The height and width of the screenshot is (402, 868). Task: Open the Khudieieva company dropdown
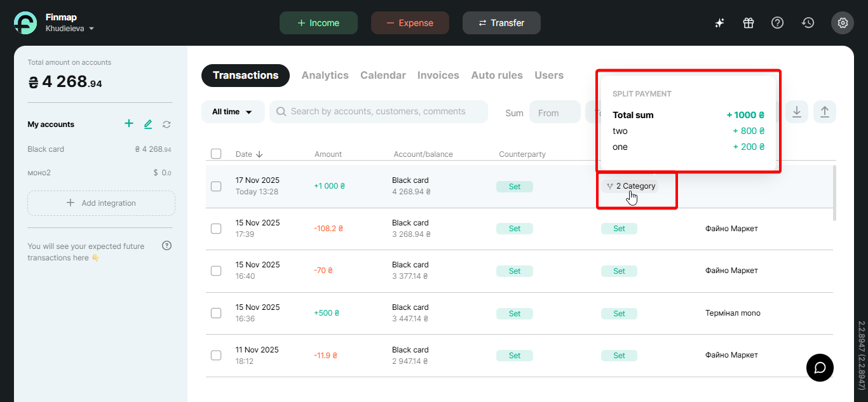(x=70, y=29)
